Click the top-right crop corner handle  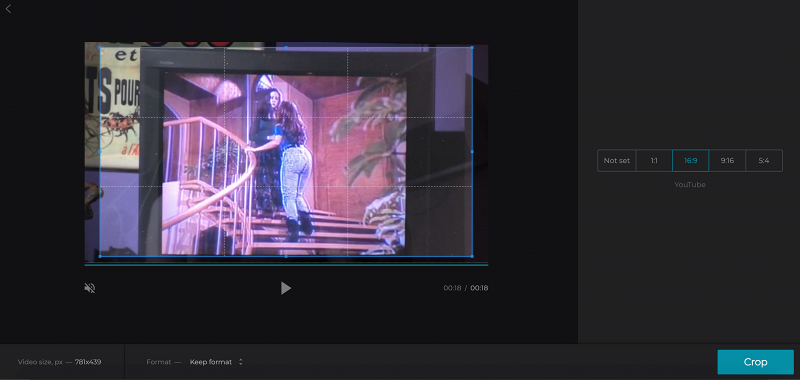pos(472,47)
